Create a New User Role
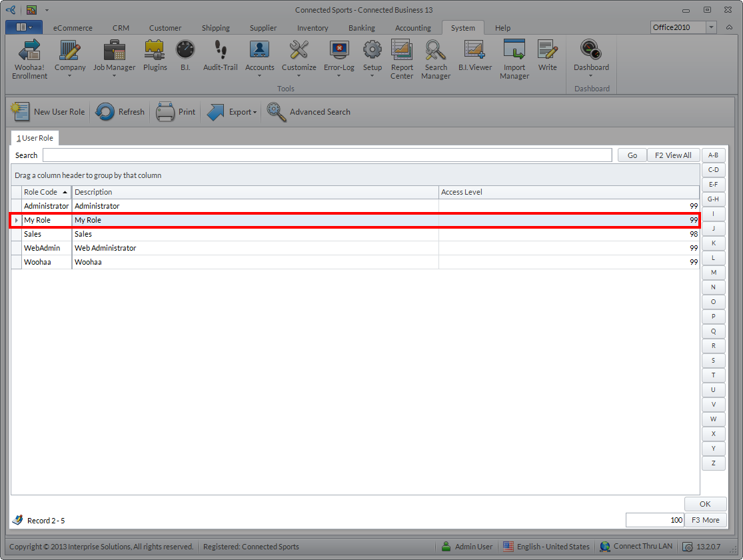Screen dimensions: 743x560 click(x=49, y=112)
